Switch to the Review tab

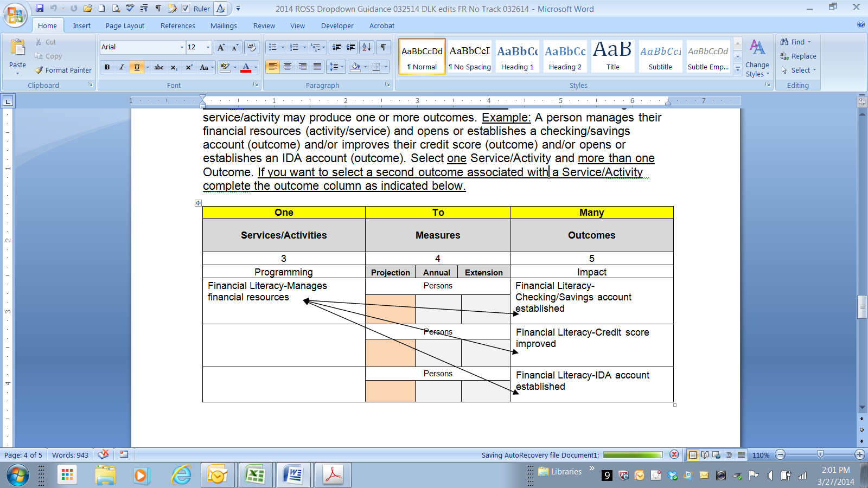click(264, 25)
